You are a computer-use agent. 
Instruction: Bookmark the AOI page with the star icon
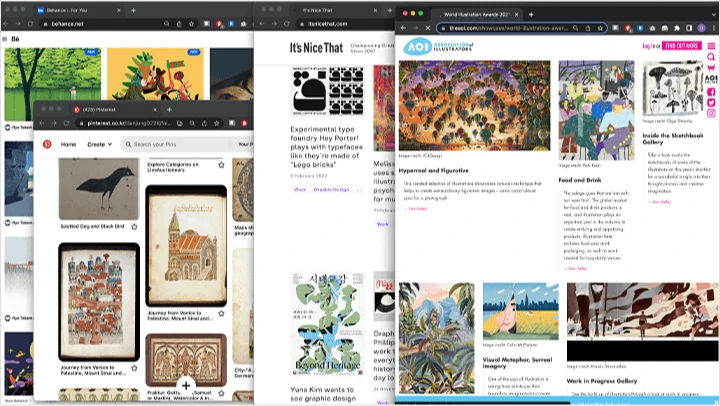click(x=600, y=28)
